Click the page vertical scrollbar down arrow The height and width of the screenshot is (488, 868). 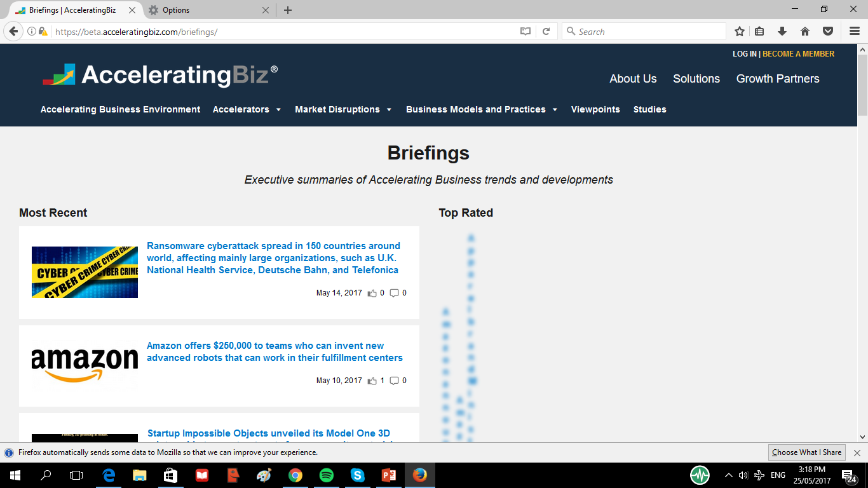(862, 437)
